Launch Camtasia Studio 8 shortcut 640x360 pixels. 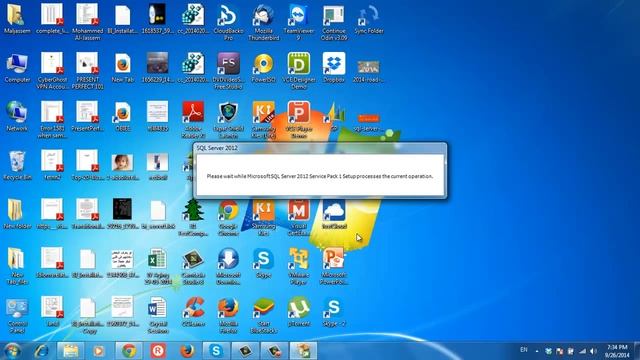click(193, 266)
